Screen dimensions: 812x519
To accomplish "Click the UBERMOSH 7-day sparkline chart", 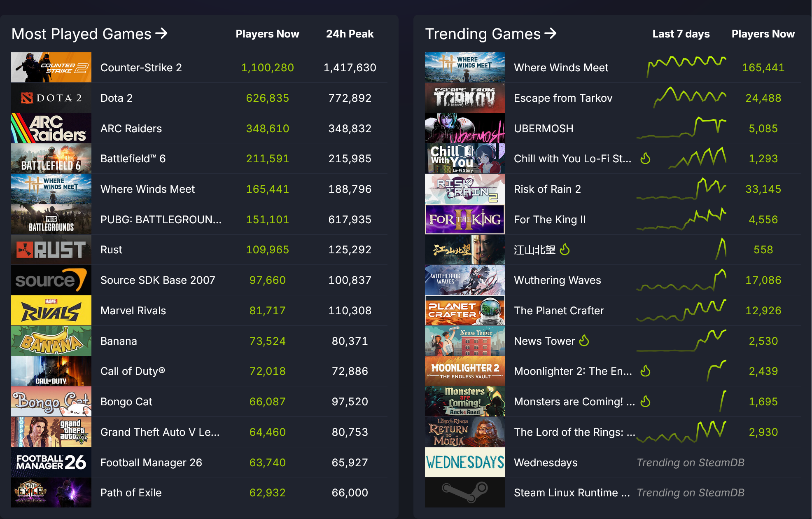I will pos(681,128).
